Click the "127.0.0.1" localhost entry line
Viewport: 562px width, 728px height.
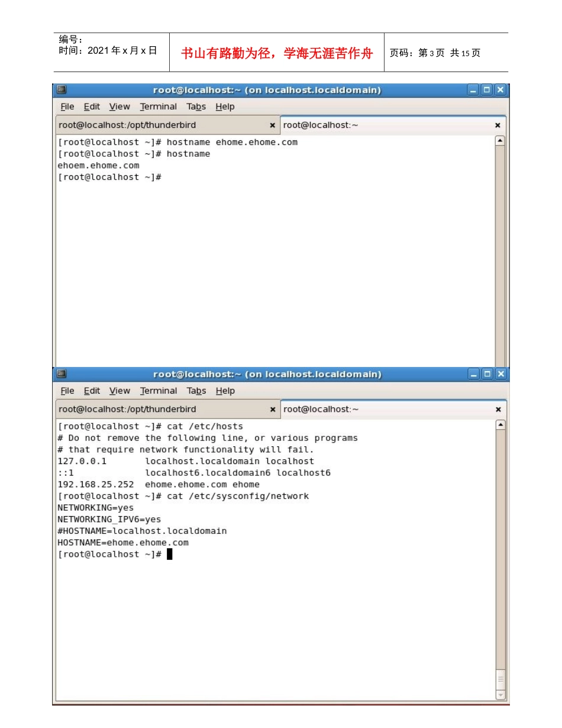[x=186, y=461]
